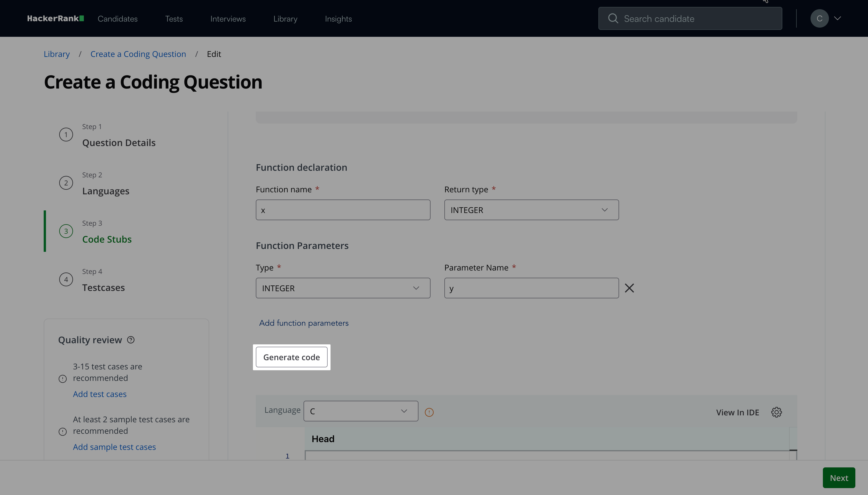Click the Quality review help icon
The height and width of the screenshot is (495, 868).
point(131,340)
